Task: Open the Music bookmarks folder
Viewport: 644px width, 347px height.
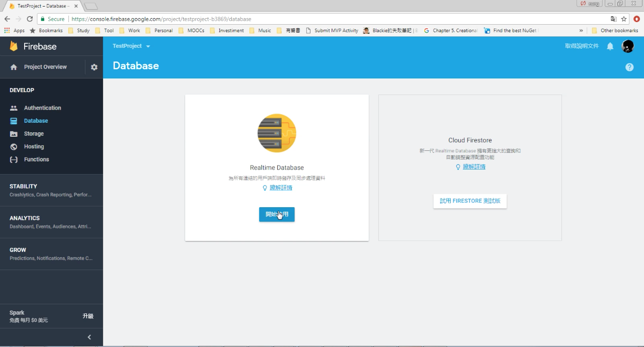Action: pyautogui.click(x=260, y=30)
